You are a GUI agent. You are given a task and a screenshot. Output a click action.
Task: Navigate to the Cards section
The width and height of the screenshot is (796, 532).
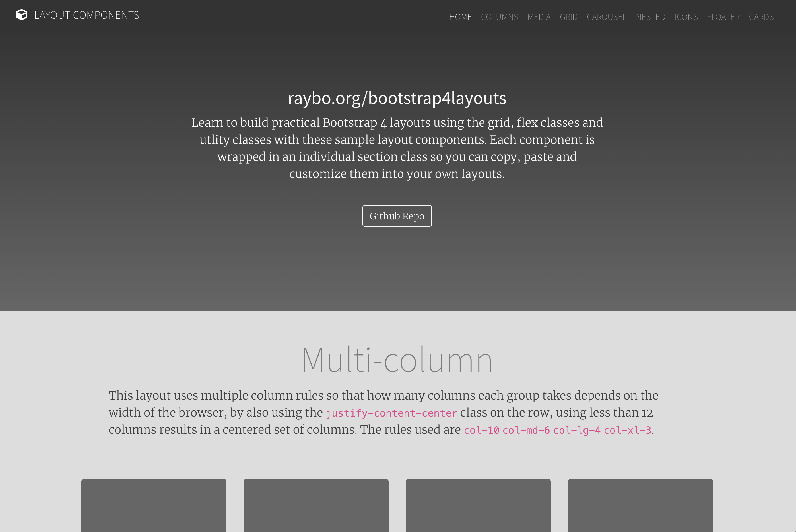(x=761, y=17)
